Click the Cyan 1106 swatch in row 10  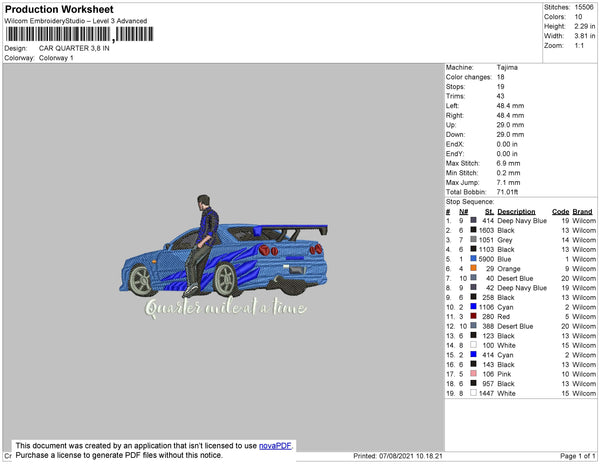click(473, 306)
